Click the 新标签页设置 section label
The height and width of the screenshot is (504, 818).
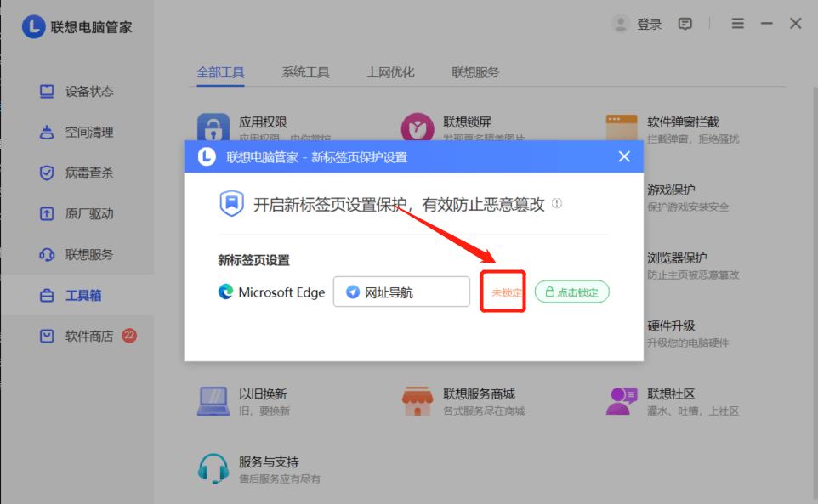(x=253, y=260)
